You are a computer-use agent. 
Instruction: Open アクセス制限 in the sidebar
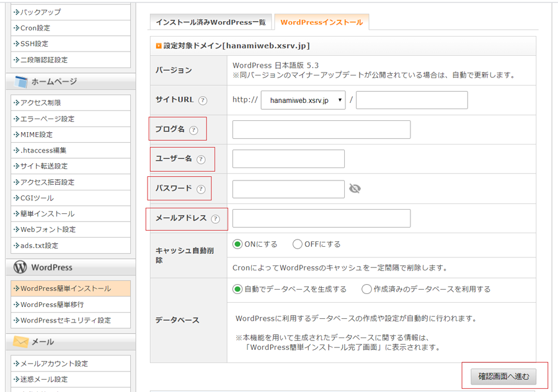point(71,102)
